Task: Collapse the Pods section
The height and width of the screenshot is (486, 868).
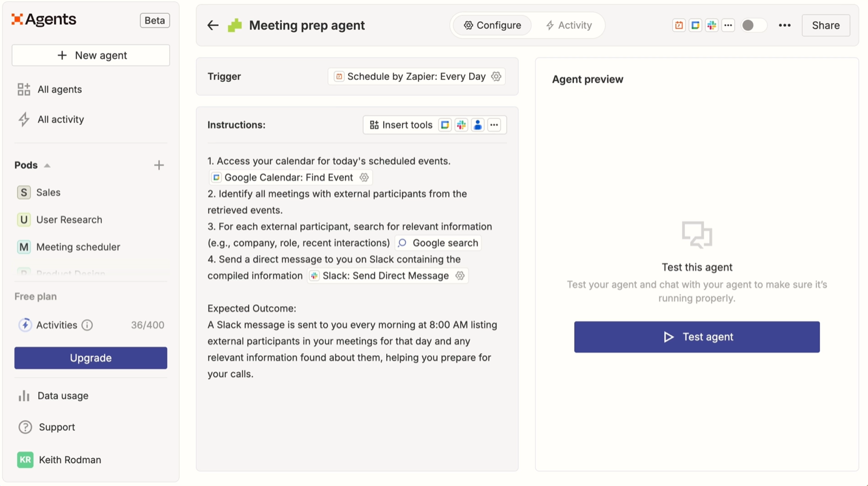Action: pyautogui.click(x=46, y=164)
